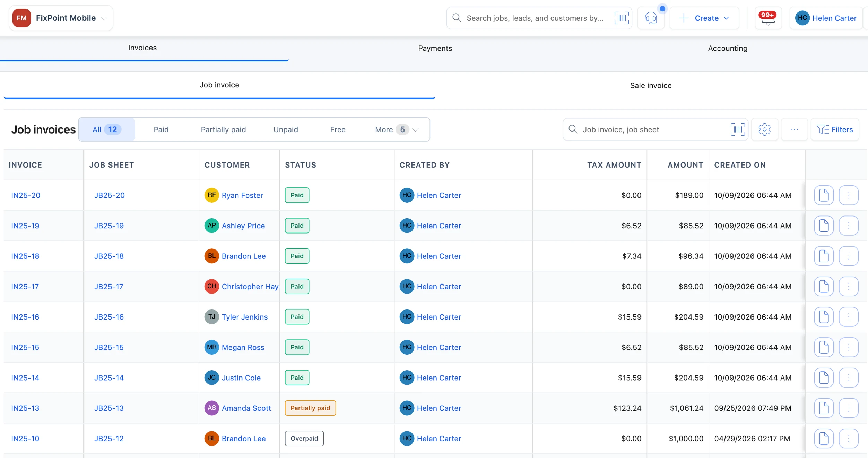Open customer Ryan Foster
The width and height of the screenshot is (868, 458).
point(242,195)
